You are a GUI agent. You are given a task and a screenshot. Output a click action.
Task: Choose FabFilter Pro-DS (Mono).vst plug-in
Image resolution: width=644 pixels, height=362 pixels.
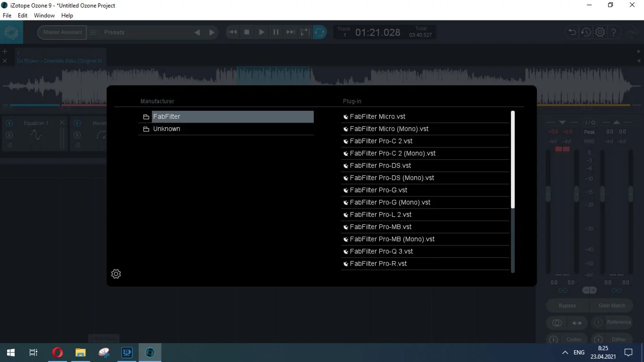(425, 178)
